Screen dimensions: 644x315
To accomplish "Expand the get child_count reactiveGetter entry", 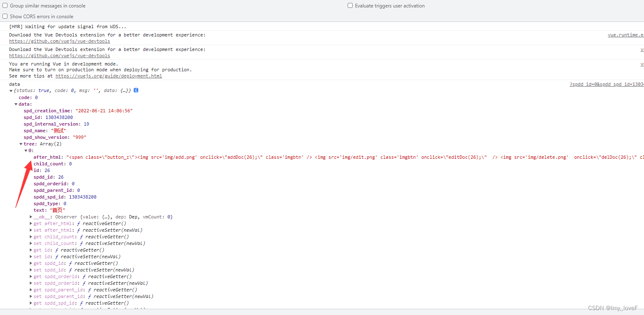I will point(31,237).
